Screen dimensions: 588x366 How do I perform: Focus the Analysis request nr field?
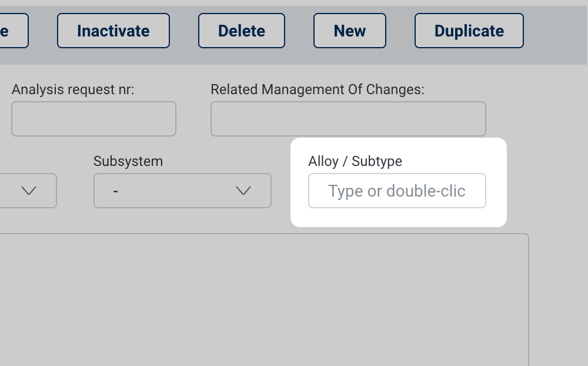93,119
